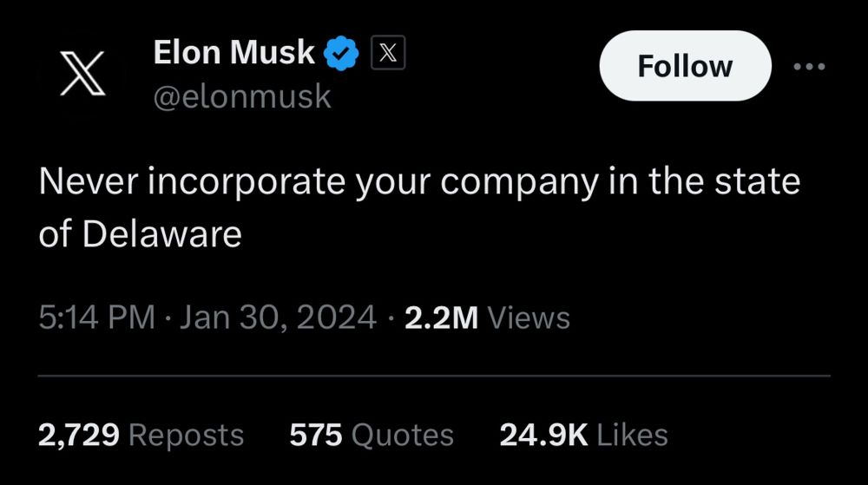Screen dimensions: 868x485
Task: Open the three-dot more options menu
Action: 809,67
